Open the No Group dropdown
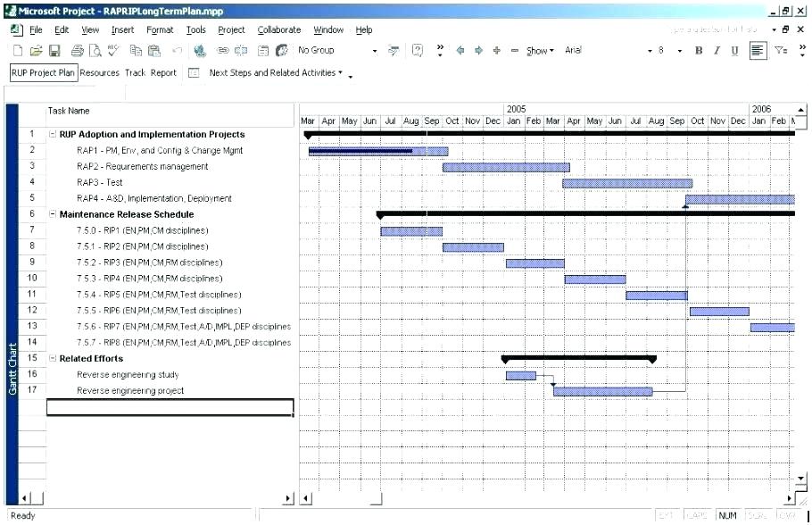The width and height of the screenshot is (812, 525). [375, 51]
